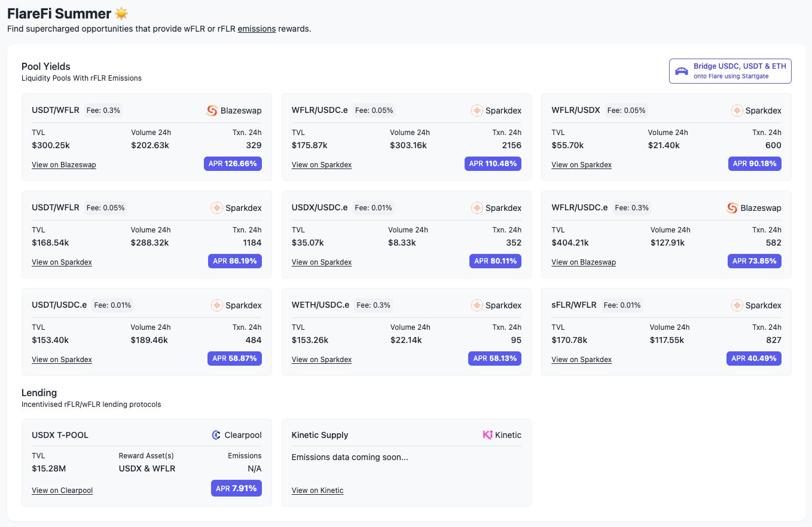Click the reward assets USDX & WFLR
This screenshot has height=527, width=812.
[147, 468]
